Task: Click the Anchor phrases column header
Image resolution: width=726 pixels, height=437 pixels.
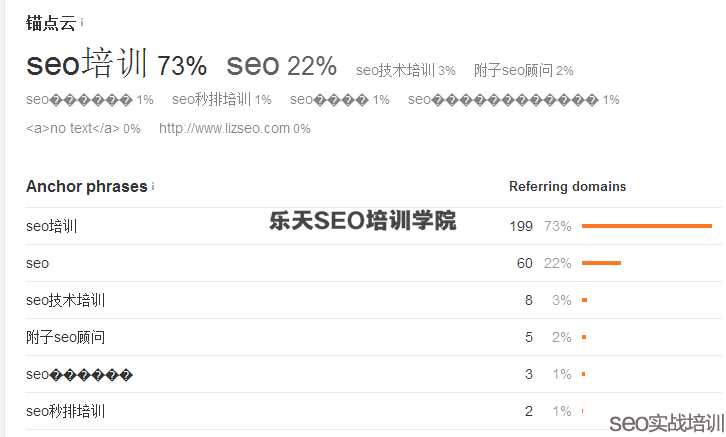Action: [x=86, y=186]
